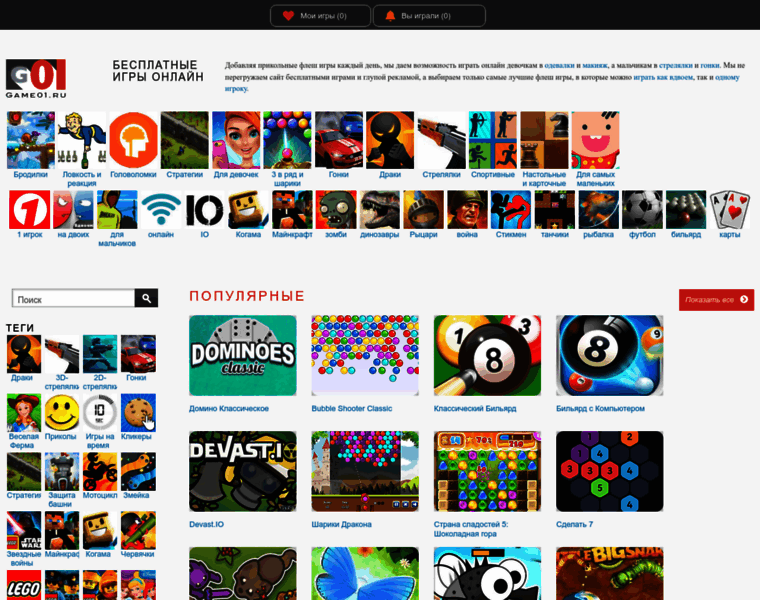The height and width of the screenshot is (600, 760).
Task: Click the Вы играли (0) button
Action: [x=429, y=16]
